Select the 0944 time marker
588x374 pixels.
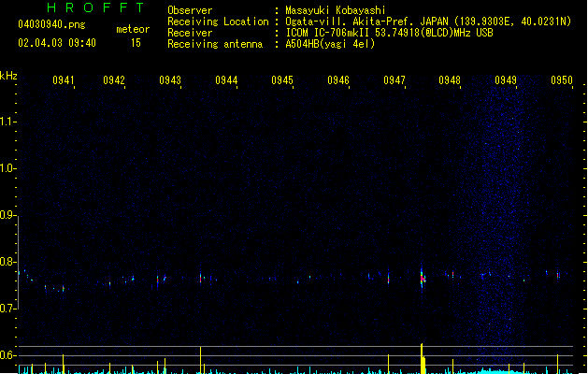pyautogui.click(x=226, y=79)
